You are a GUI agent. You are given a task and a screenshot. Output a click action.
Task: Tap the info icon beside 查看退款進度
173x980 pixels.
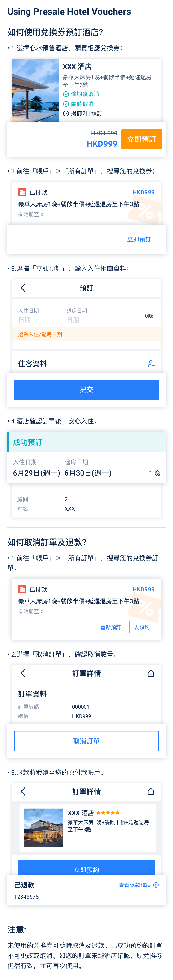point(156,885)
